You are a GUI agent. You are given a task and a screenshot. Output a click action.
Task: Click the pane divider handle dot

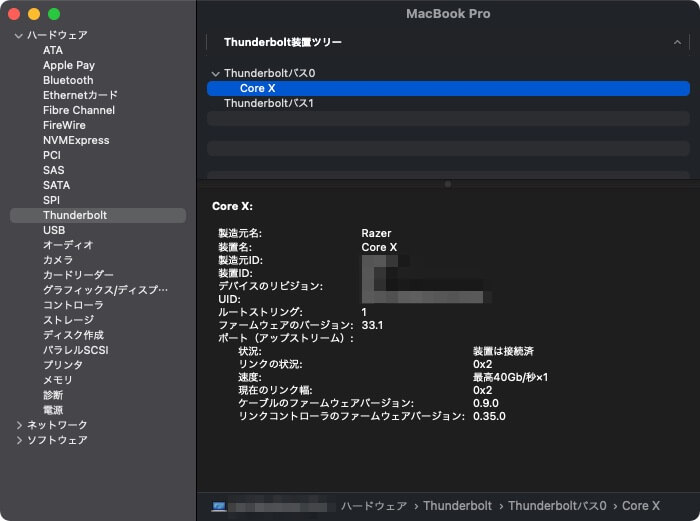click(x=448, y=184)
